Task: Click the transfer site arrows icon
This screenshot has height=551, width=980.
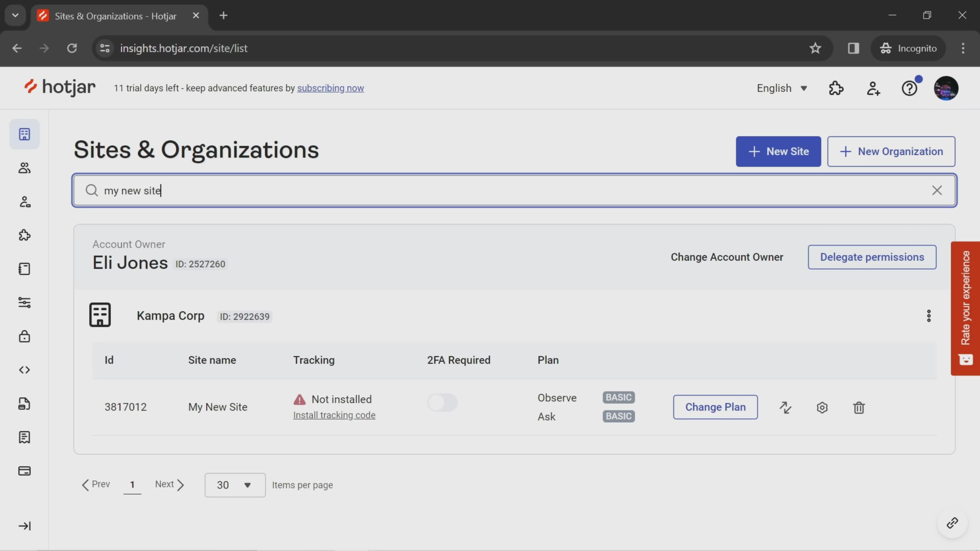Action: pyautogui.click(x=785, y=407)
